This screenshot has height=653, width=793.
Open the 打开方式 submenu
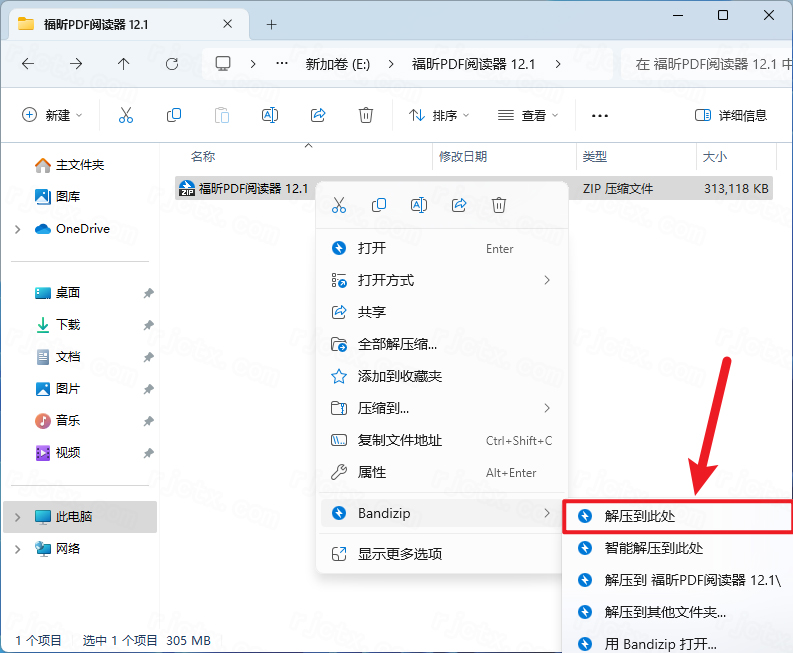442,280
